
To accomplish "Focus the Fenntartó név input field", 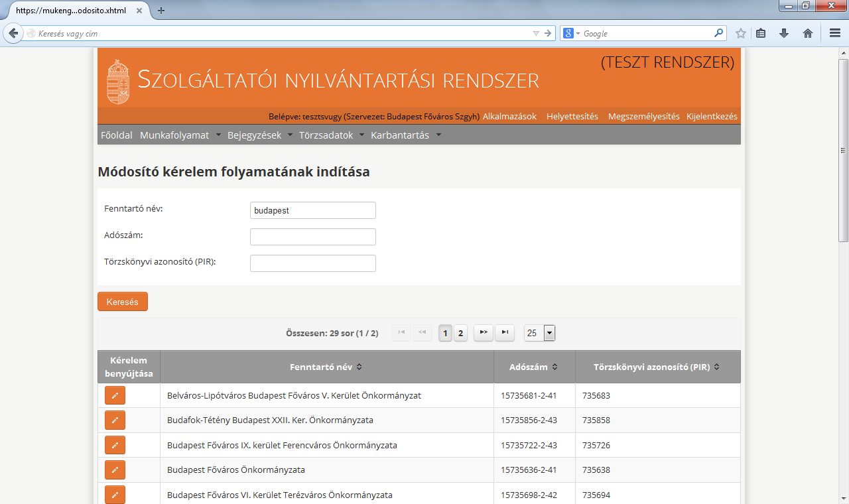I will coord(313,210).
